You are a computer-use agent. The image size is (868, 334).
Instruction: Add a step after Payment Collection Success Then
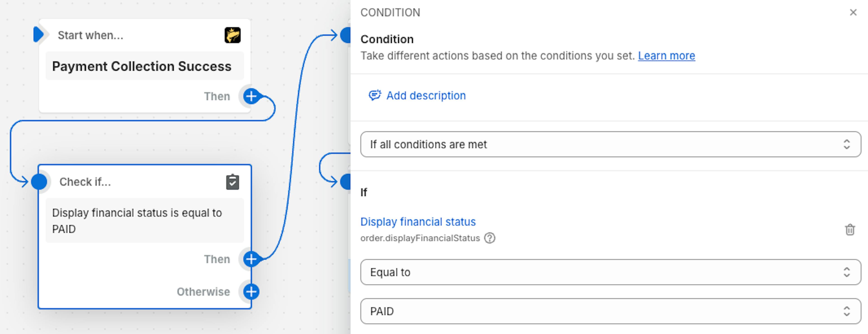(x=251, y=96)
